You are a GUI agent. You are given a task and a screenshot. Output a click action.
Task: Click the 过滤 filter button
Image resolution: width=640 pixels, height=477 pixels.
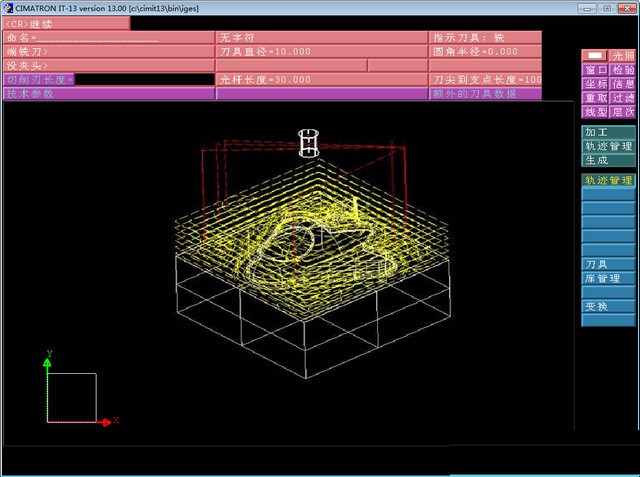click(x=623, y=98)
